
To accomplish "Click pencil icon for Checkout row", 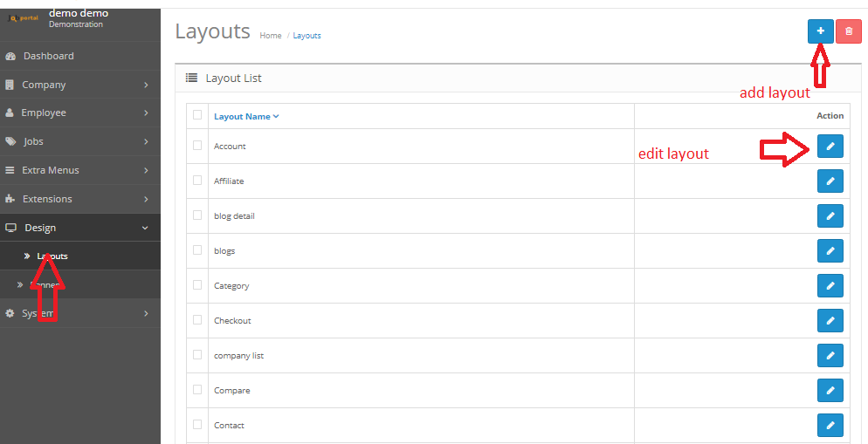I will tap(830, 321).
